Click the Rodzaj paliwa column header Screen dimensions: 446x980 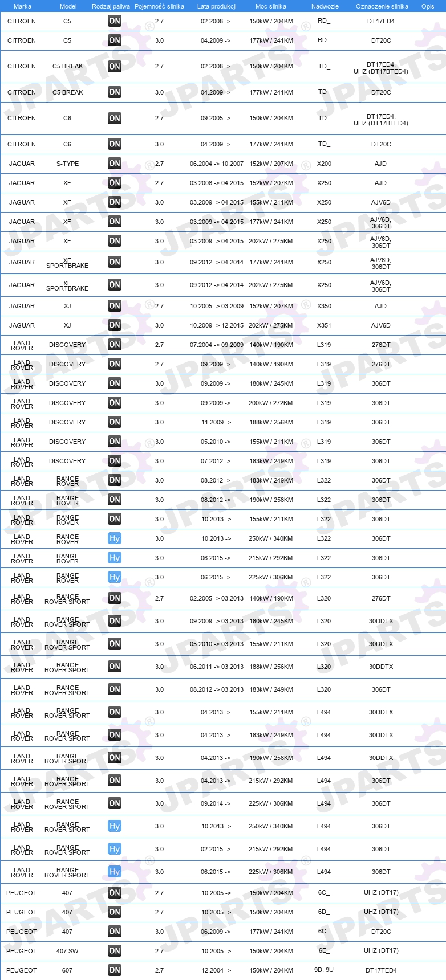(111, 6)
